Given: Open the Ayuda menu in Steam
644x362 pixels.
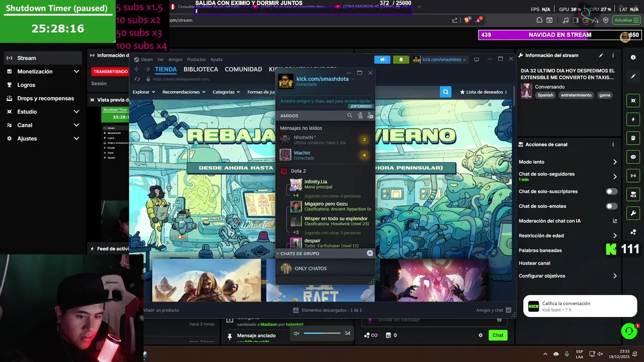Looking at the screenshot, I should pyautogui.click(x=216, y=59).
